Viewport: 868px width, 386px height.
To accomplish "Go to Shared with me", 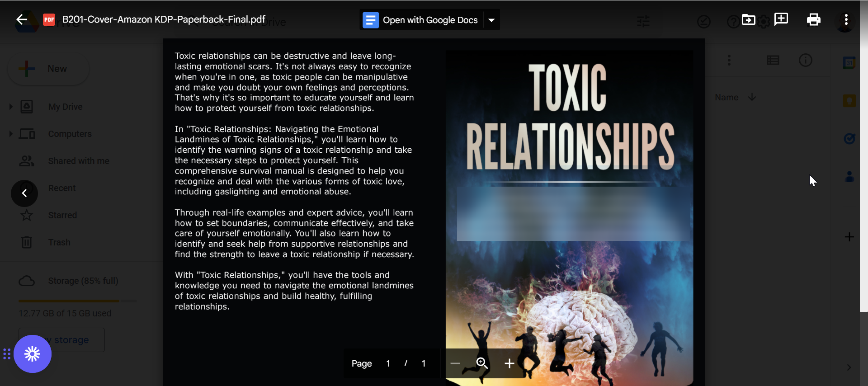I will [79, 161].
